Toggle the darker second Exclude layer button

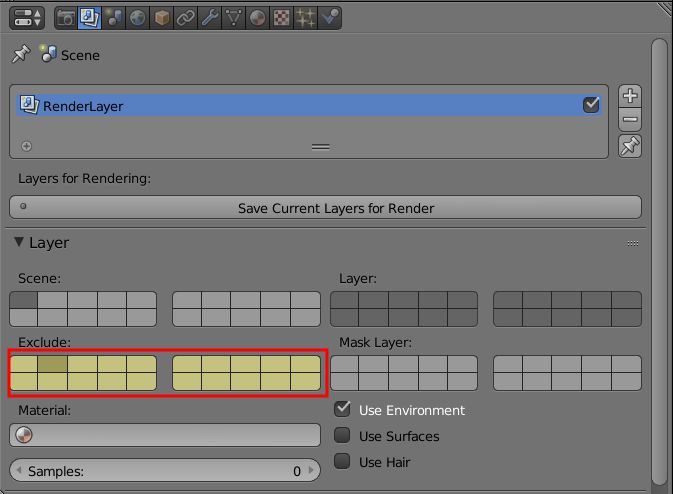tap(52, 364)
